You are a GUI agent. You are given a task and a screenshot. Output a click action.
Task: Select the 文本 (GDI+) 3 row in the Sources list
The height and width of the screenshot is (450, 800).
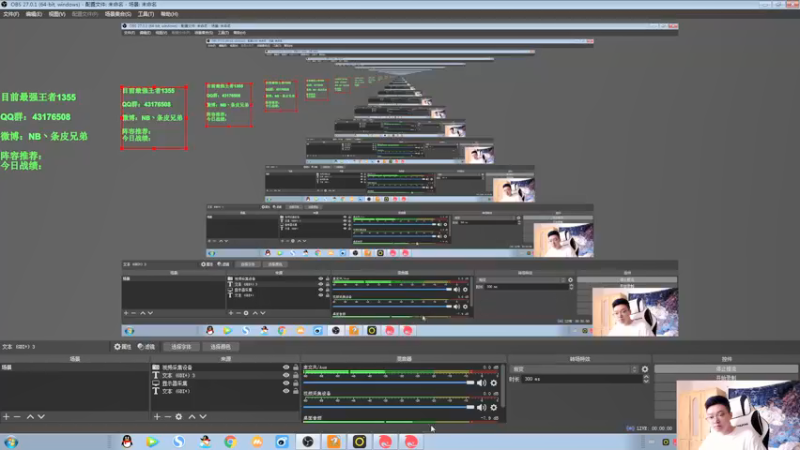tap(225, 375)
